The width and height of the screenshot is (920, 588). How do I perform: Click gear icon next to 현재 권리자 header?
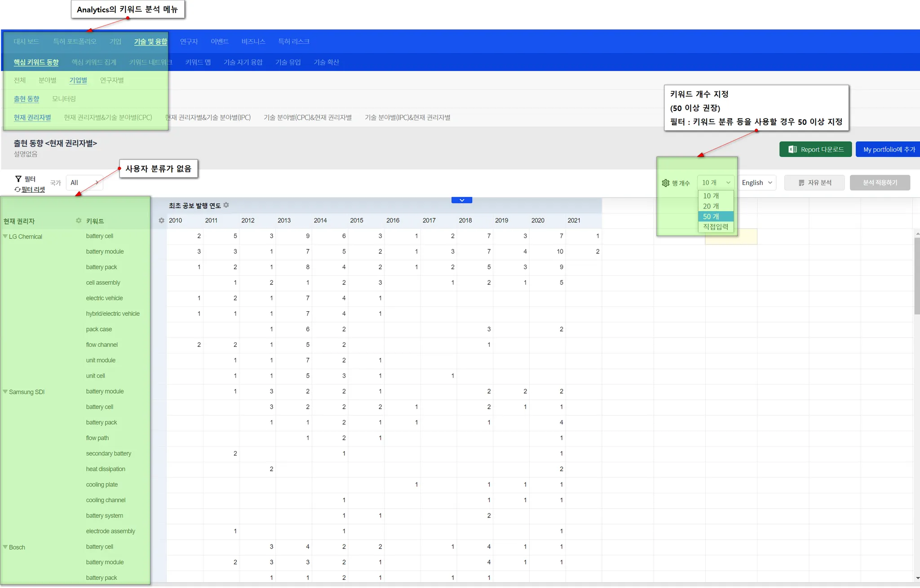[x=79, y=221]
